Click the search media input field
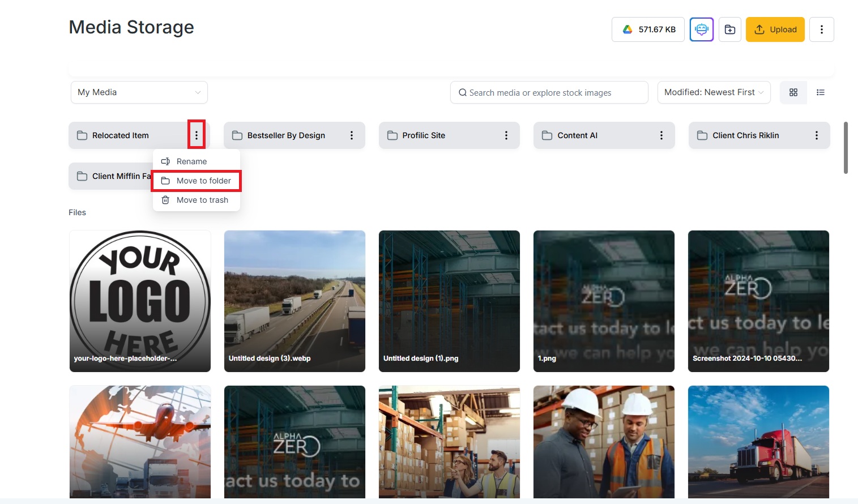Screen dimensions: 858x504 (549, 92)
